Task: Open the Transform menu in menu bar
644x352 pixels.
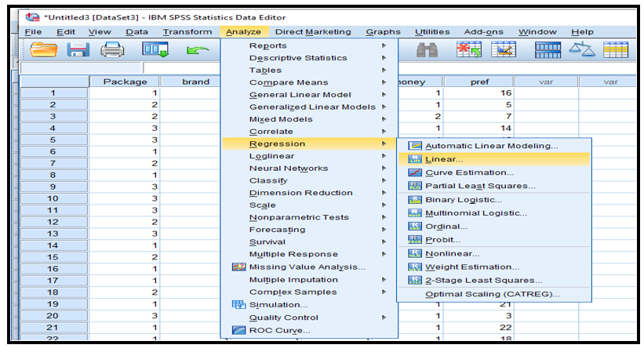Action: 187,32
